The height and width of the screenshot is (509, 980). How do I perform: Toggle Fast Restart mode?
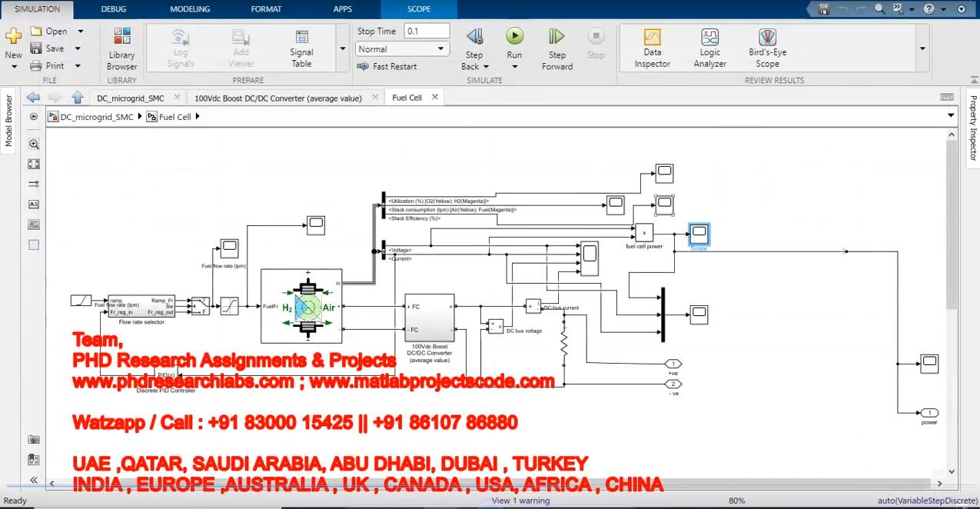[x=387, y=66]
